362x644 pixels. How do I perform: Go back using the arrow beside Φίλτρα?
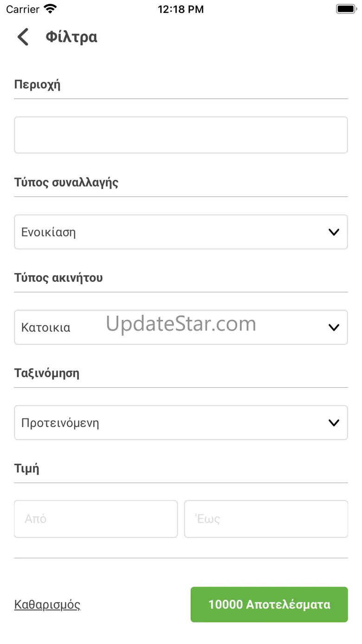click(x=23, y=37)
